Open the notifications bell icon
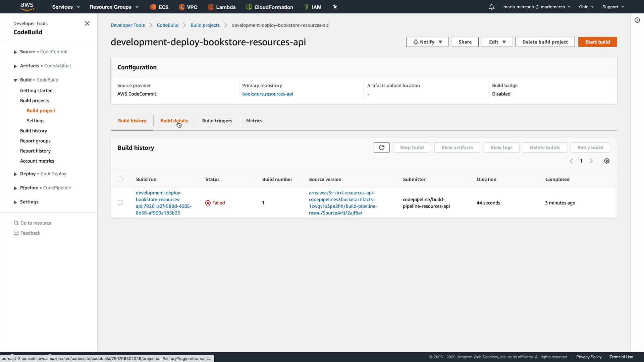The height and width of the screenshot is (362, 644). coord(491,7)
